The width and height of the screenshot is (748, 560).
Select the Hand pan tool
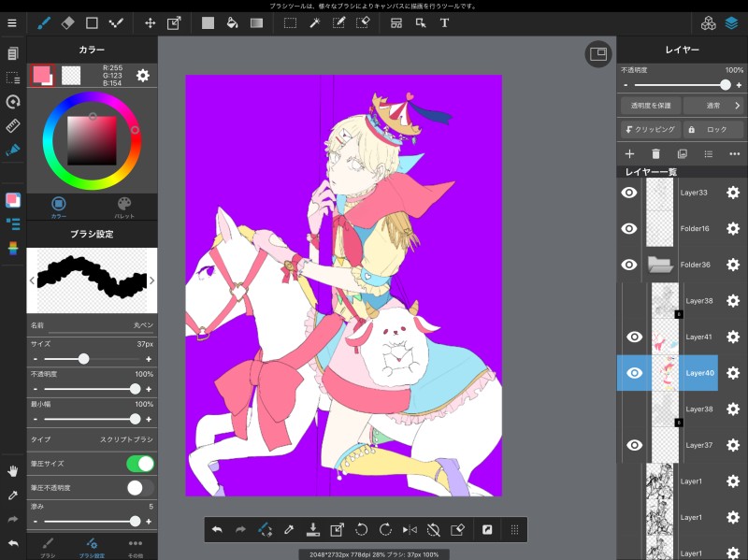click(x=13, y=471)
